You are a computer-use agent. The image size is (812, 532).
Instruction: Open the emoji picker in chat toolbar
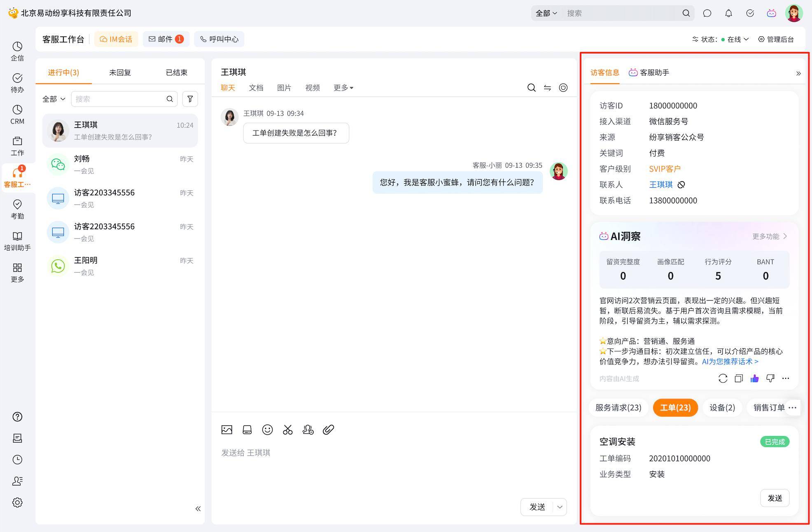click(x=267, y=430)
